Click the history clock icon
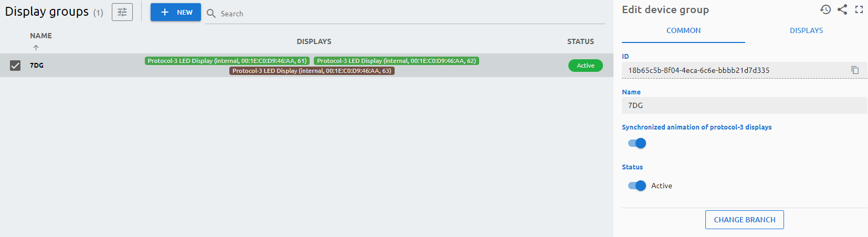Screen dimensions: 868x237 click(x=825, y=9)
